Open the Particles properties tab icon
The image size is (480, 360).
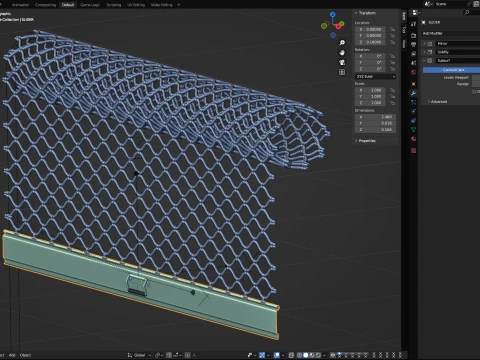coord(414,102)
